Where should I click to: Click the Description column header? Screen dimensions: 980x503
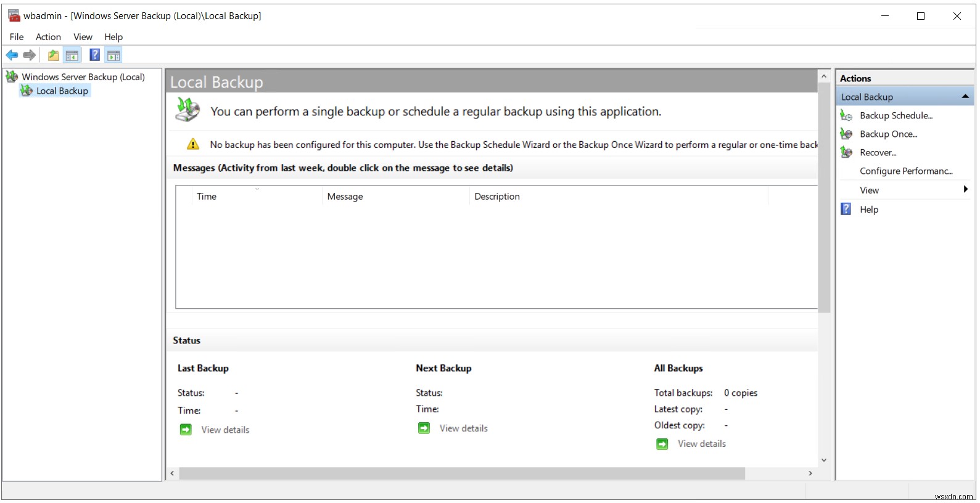click(620, 196)
